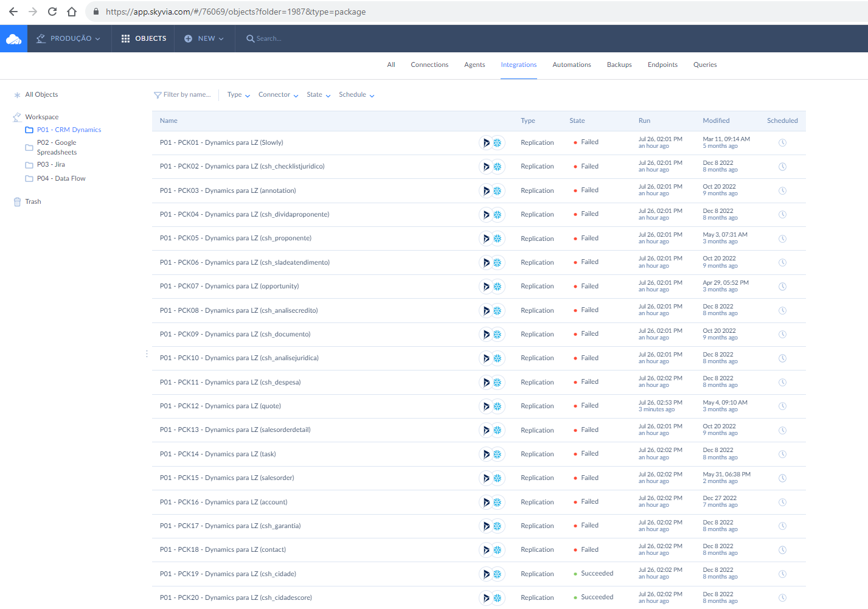Open PCK12 (quote) package
Viewport: 868px width, 609px height.
(x=220, y=406)
